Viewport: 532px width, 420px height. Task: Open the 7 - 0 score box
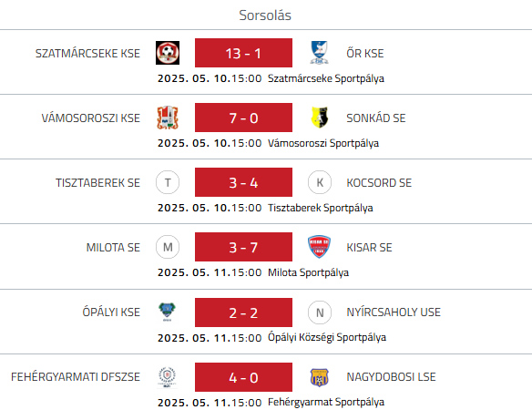(243, 118)
